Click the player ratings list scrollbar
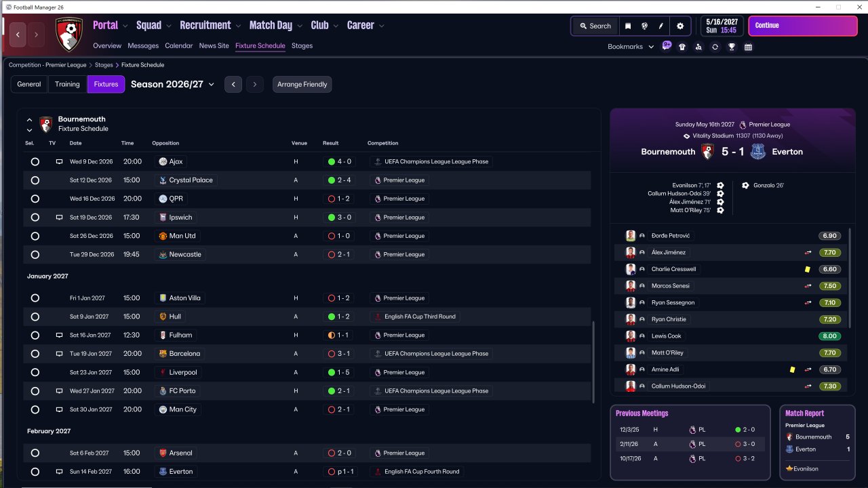 click(849, 278)
